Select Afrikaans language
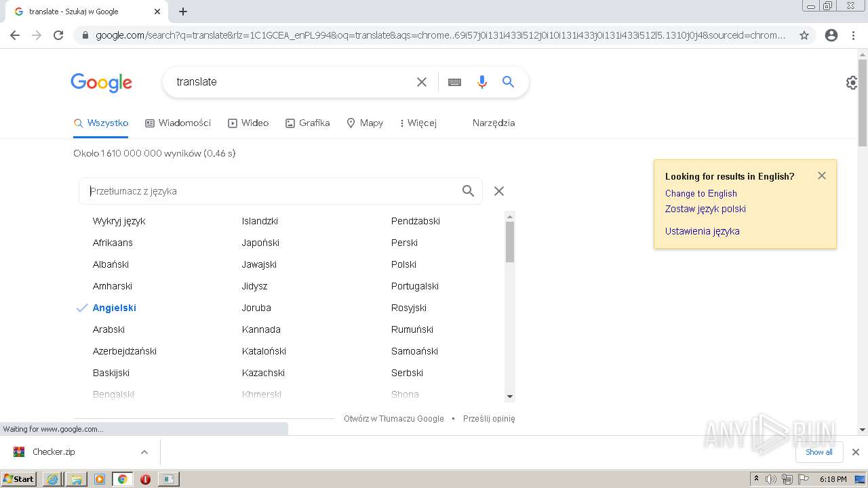 pos(113,243)
